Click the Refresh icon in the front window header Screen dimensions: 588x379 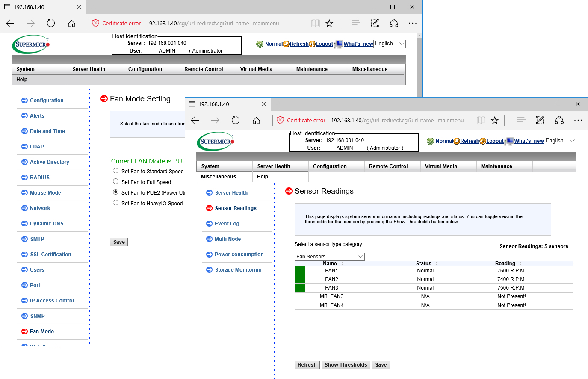[x=457, y=141]
